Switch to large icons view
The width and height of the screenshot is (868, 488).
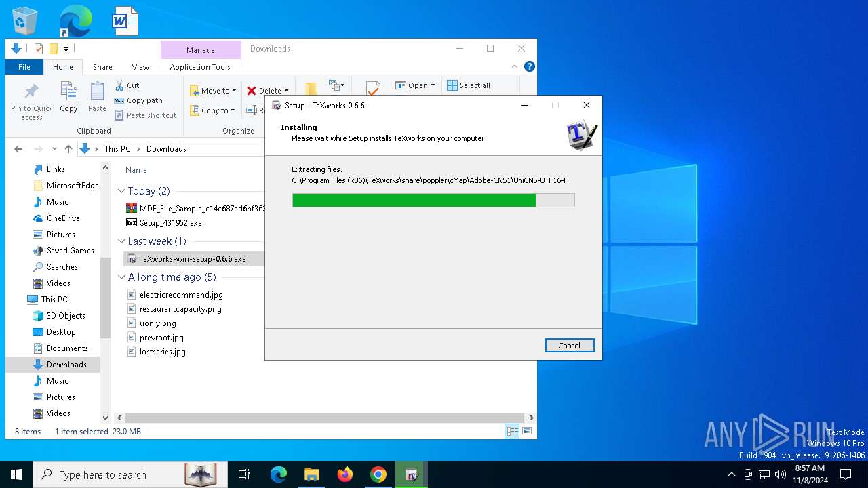(527, 431)
